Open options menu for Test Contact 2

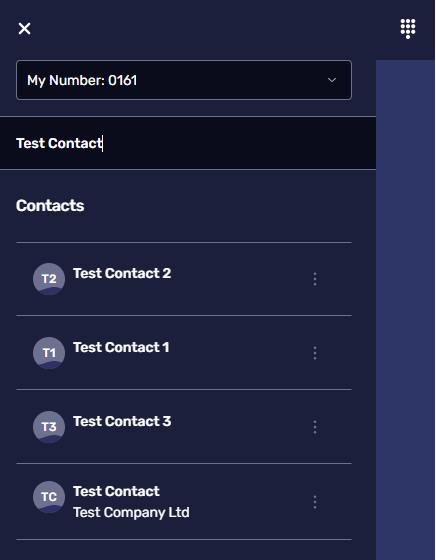tap(315, 279)
